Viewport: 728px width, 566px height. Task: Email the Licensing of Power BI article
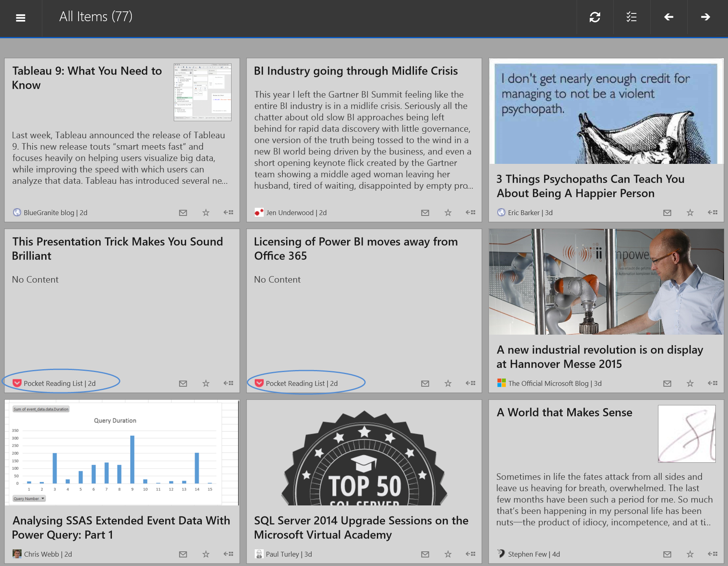(425, 383)
